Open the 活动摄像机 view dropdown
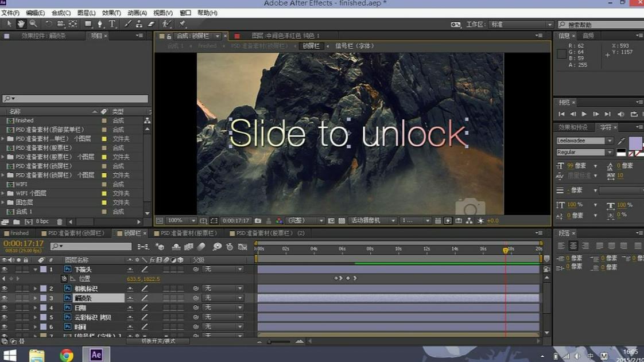The height and width of the screenshot is (362, 644). click(x=372, y=220)
